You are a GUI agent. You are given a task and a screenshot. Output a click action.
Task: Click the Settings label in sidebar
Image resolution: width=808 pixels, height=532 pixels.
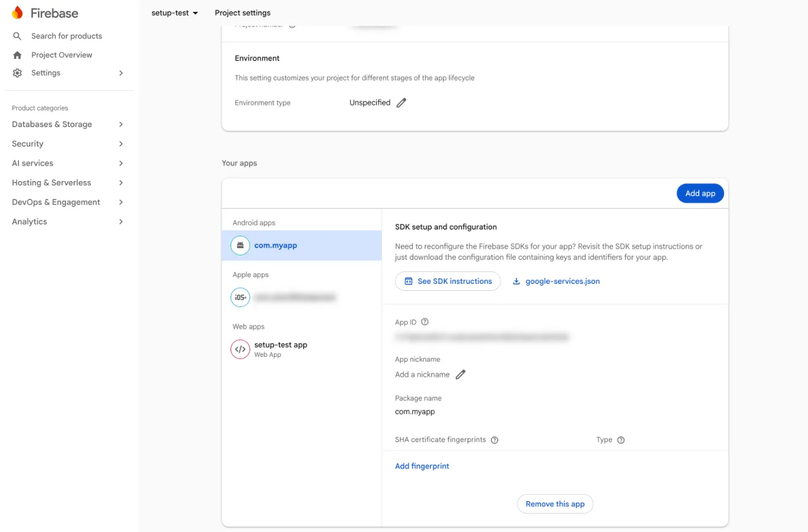[x=46, y=73]
